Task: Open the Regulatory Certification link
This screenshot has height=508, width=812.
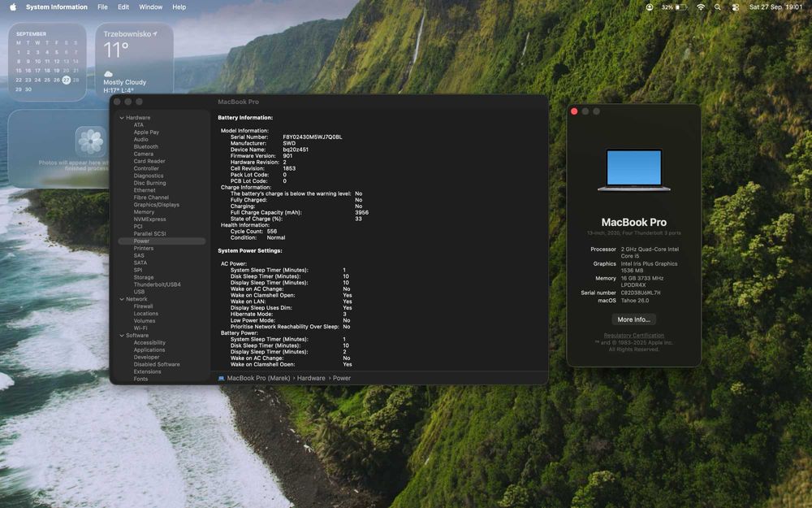Action: pos(633,336)
